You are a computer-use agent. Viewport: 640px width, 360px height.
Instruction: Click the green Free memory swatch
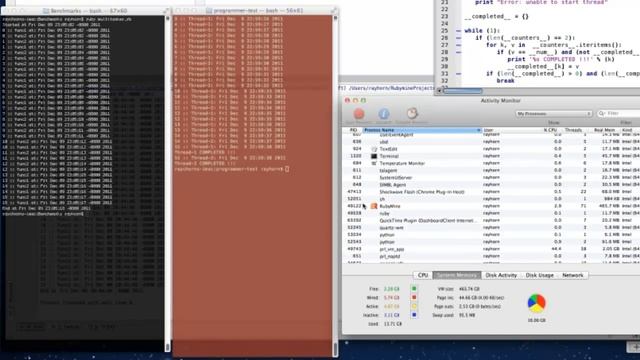click(x=414, y=289)
